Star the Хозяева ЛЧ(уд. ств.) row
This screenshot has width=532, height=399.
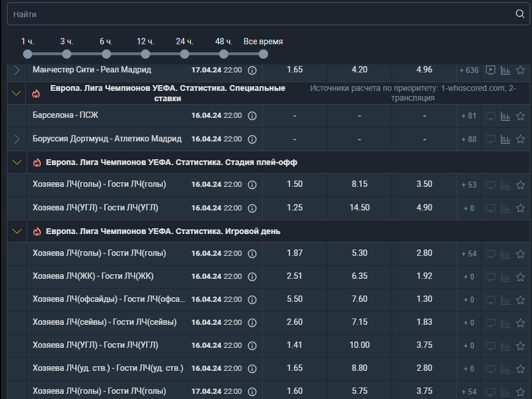click(520, 369)
